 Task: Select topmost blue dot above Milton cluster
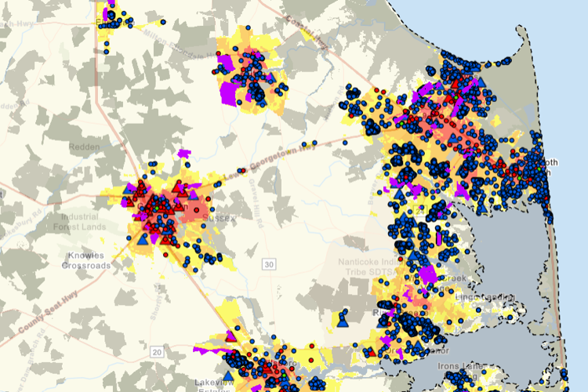coord(248,27)
